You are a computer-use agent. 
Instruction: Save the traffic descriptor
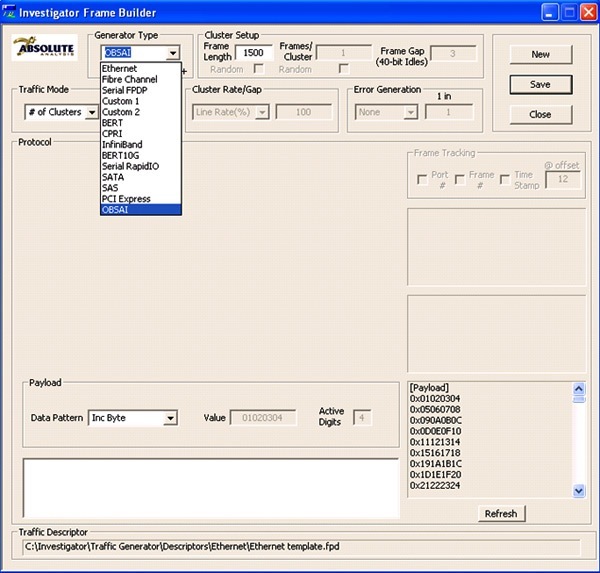click(x=541, y=84)
